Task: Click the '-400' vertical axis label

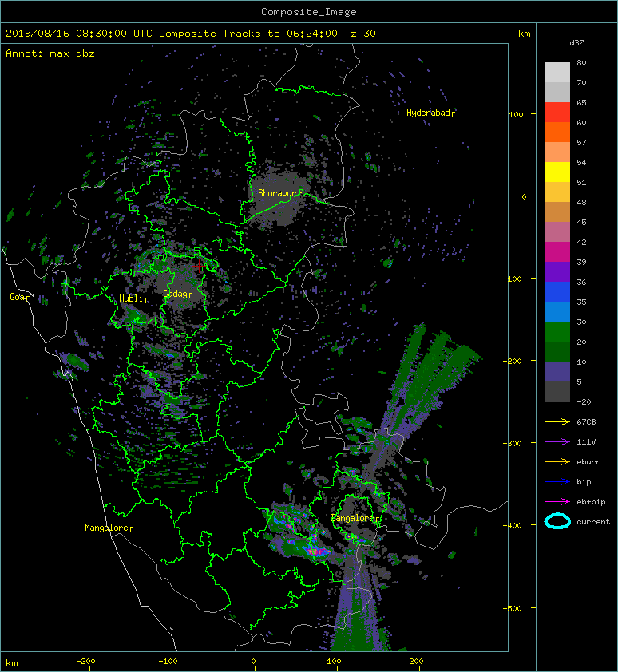Action: tap(512, 525)
